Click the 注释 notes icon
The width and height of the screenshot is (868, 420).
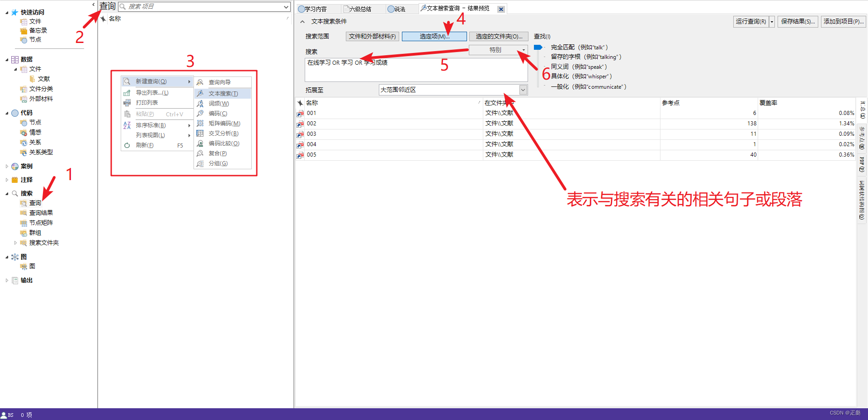point(15,180)
